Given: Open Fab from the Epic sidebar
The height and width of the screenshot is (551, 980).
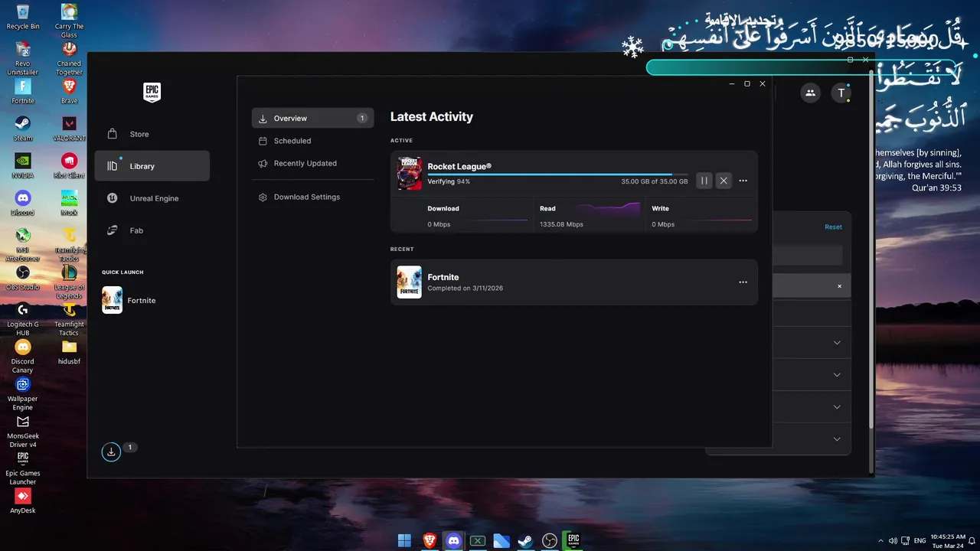Looking at the screenshot, I should coord(152,230).
